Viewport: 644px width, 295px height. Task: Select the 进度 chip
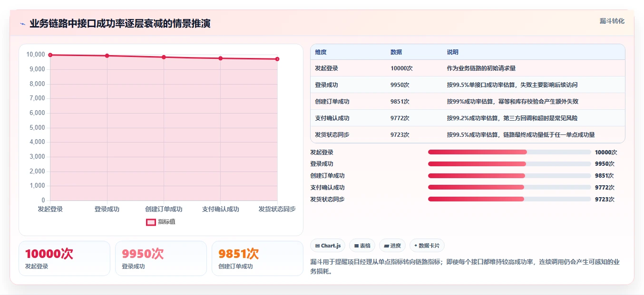tap(392, 246)
